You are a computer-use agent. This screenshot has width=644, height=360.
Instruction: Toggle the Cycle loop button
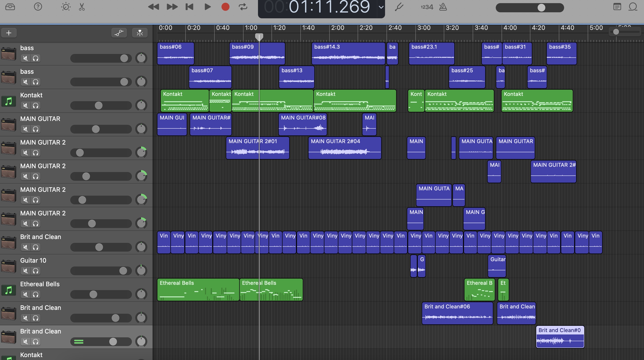[243, 7]
